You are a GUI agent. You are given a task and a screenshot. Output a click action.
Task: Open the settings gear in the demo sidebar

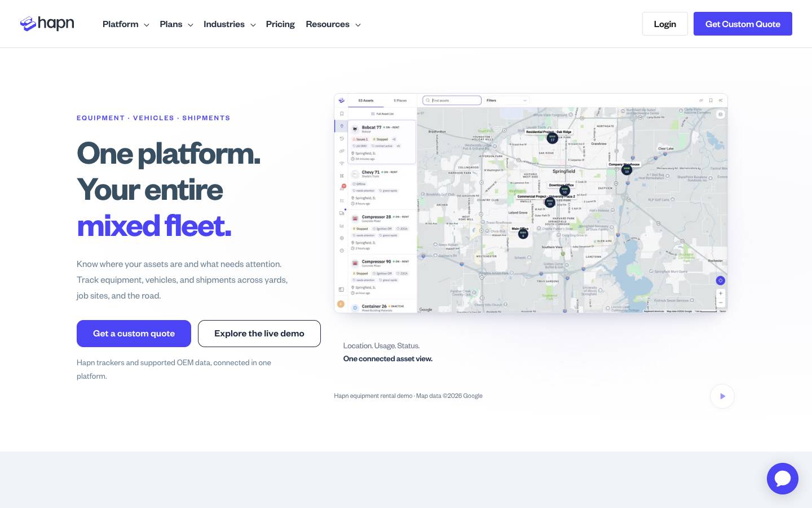[342, 238]
